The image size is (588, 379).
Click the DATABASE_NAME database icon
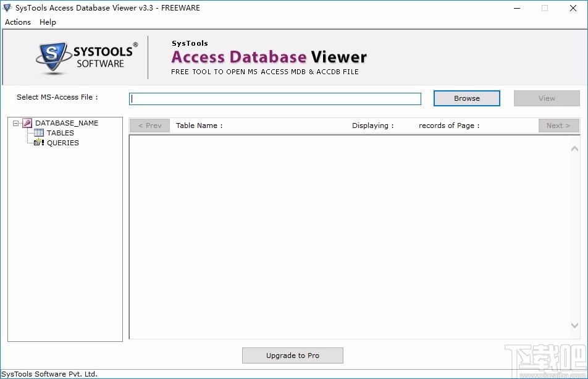pyautogui.click(x=27, y=123)
